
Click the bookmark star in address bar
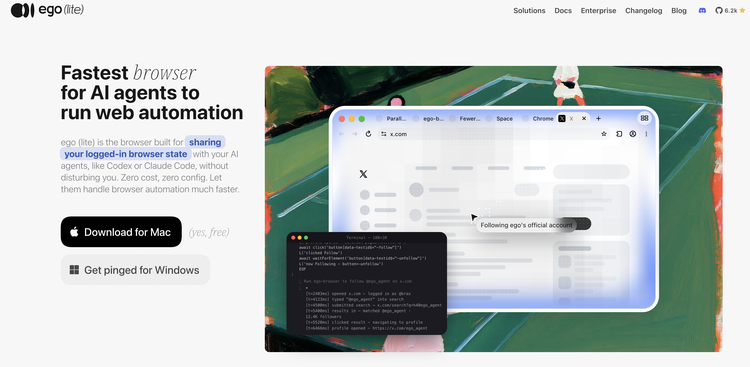click(604, 134)
